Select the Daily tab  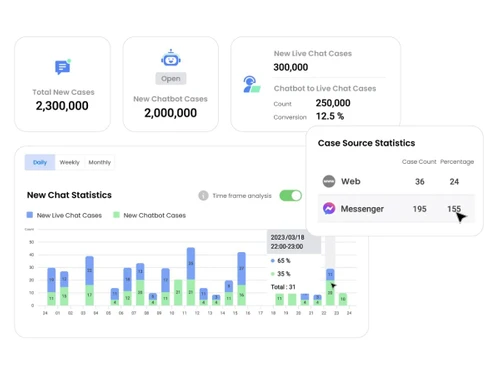click(x=40, y=162)
